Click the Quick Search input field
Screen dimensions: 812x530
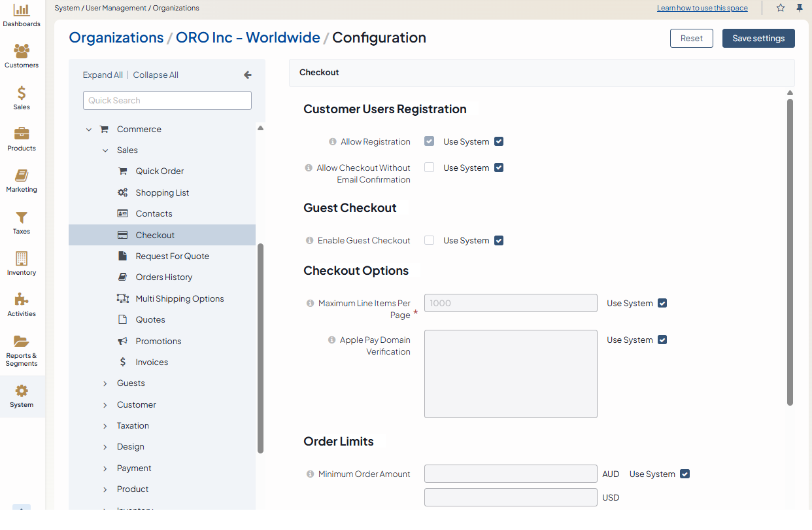tap(167, 101)
